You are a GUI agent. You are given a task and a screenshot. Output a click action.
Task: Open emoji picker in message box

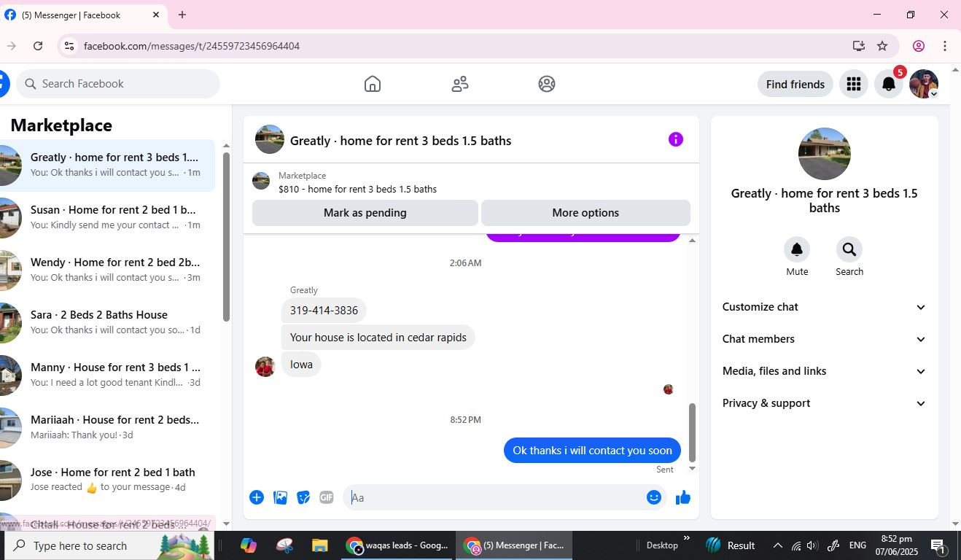(654, 497)
